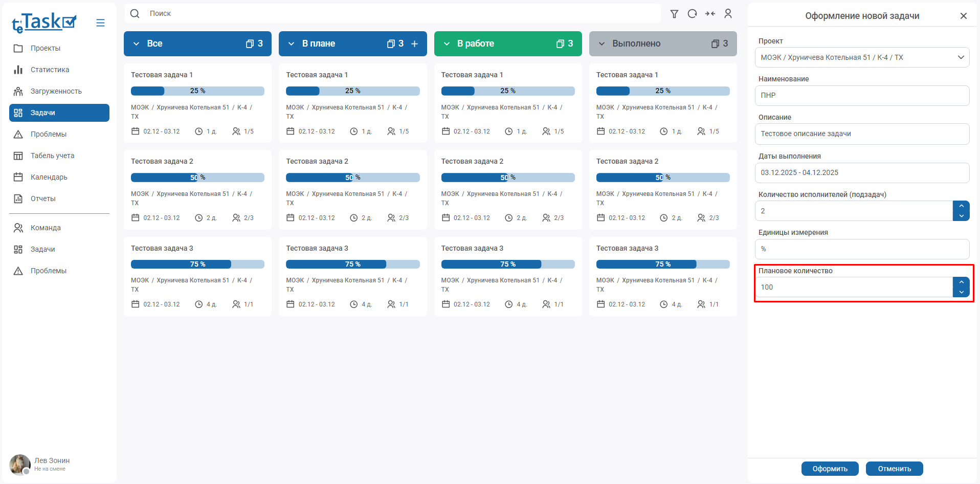
Task: Collapse the Выполнено column chevron
Action: [x=602, y=44]
